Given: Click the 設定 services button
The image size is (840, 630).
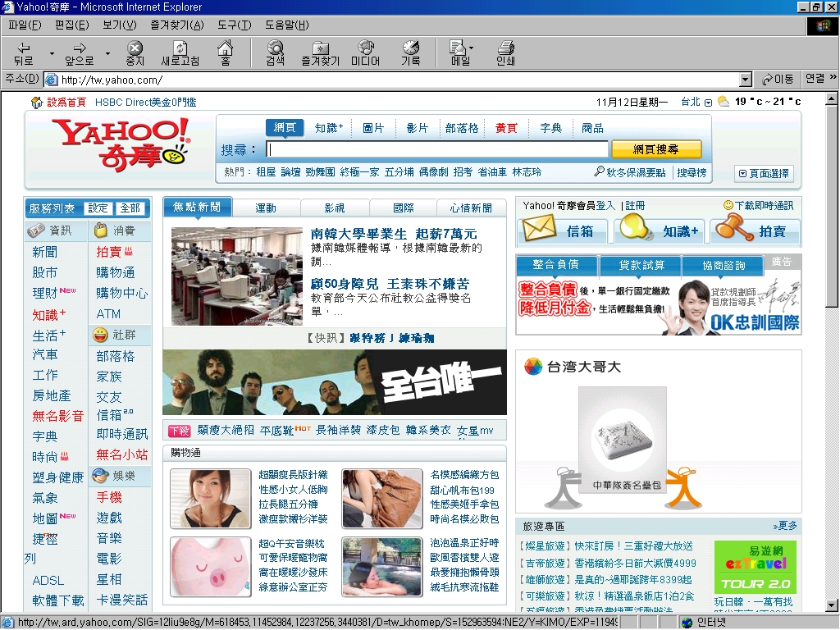Looking at the screenshot, I should (x=98, y=208).
